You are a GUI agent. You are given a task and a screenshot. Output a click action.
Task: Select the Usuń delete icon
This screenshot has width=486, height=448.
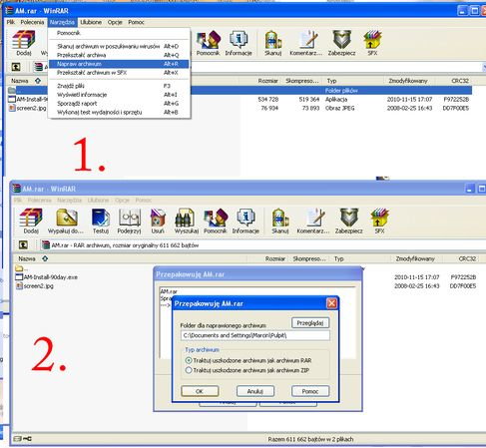pyautogui.click(x=158, y=221)
